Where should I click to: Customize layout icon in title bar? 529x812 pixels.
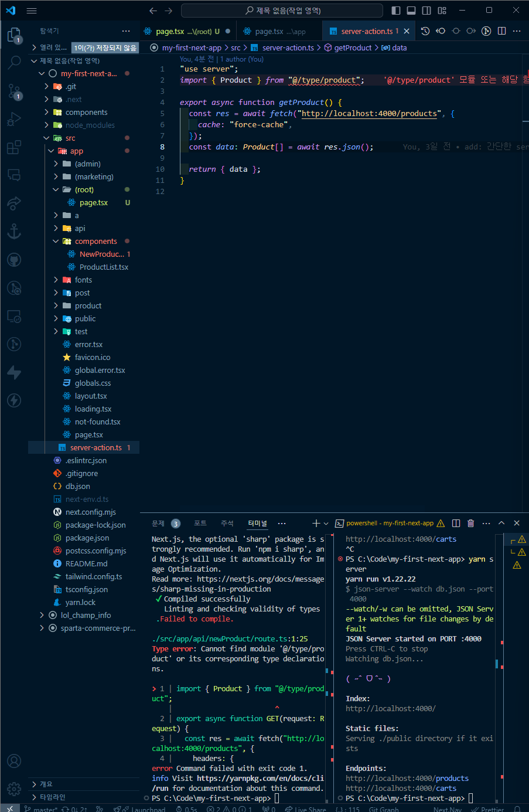[x=442, y=11]
